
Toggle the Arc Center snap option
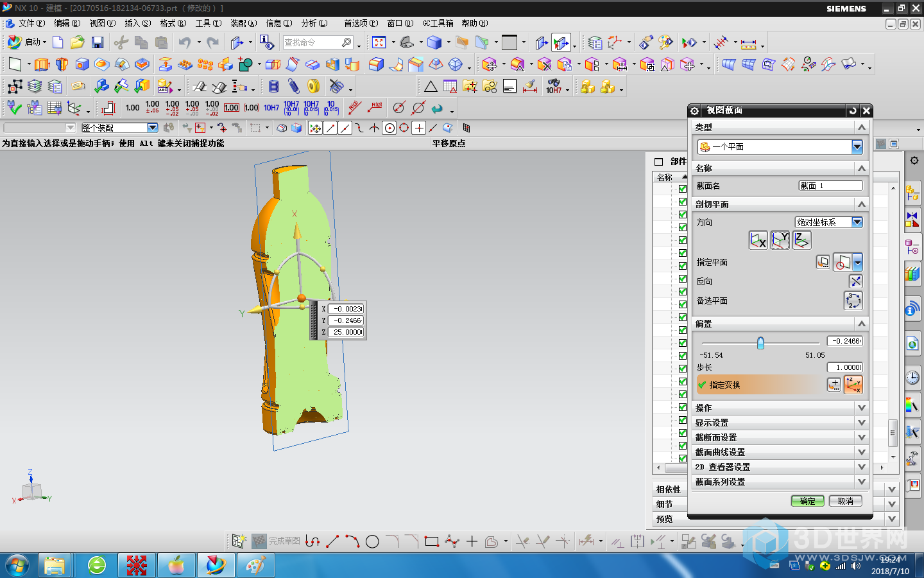389,128
